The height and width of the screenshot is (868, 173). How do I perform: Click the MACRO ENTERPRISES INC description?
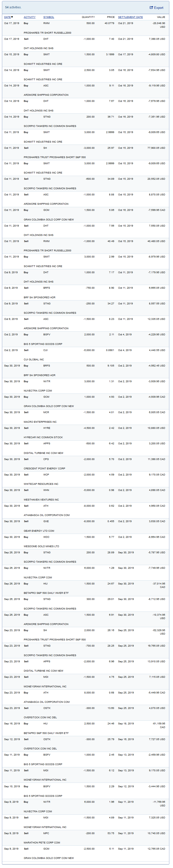[40, 421]
